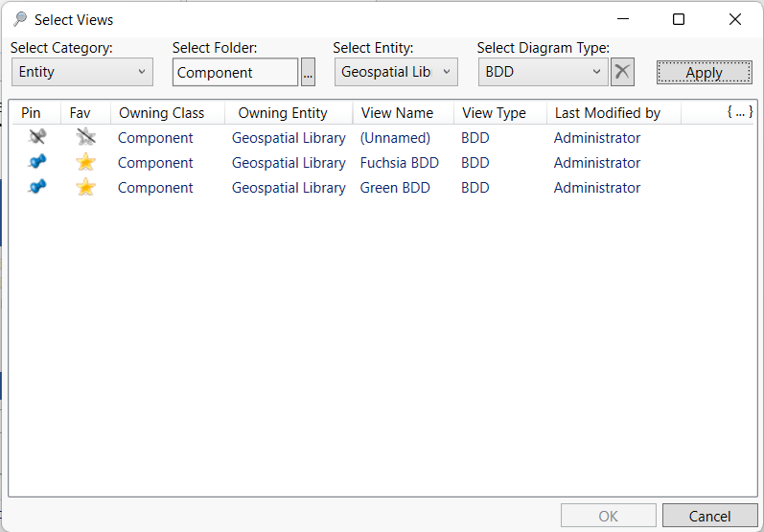Open the column chooser {...} button
Screen dimensions: 764x532
point(738,112)
